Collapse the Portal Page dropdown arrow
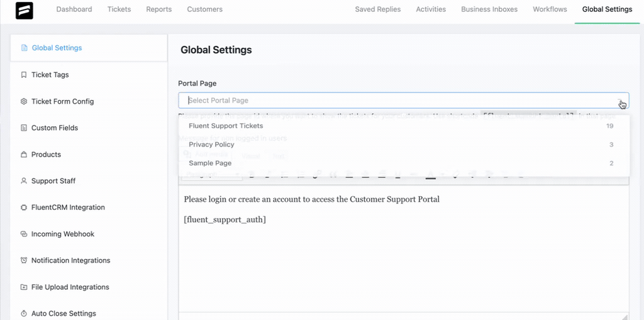Screen dimensions: 644x320 pos(619,101)
